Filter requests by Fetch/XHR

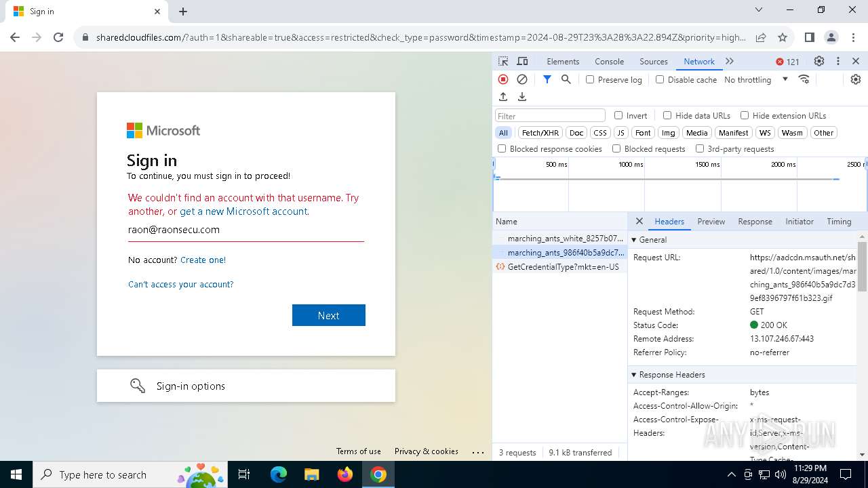point(540,133)
